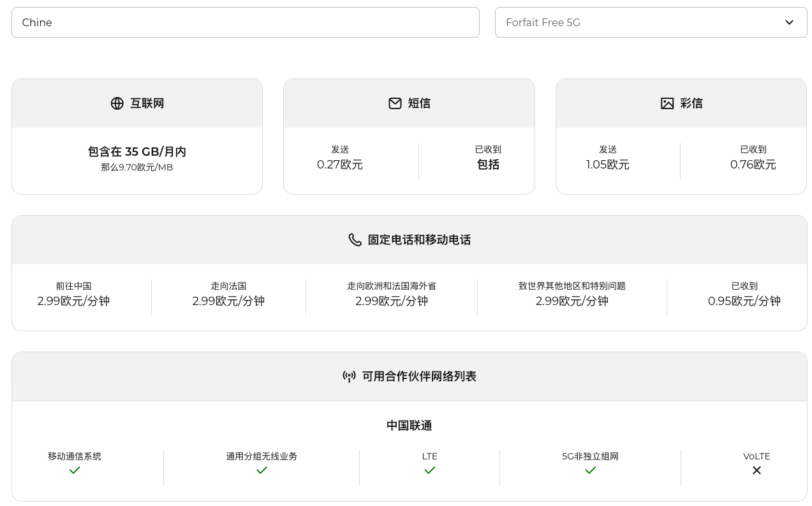
Task: Click the 2.99欧元/分钟 rate for 前往中国
Action: (x=75, y=301)
